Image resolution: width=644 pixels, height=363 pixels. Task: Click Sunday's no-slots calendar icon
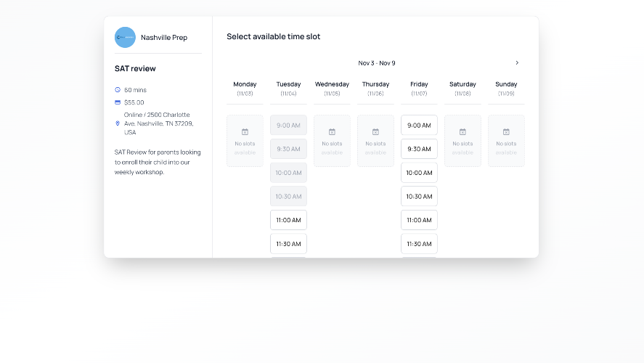pos(506,132)
